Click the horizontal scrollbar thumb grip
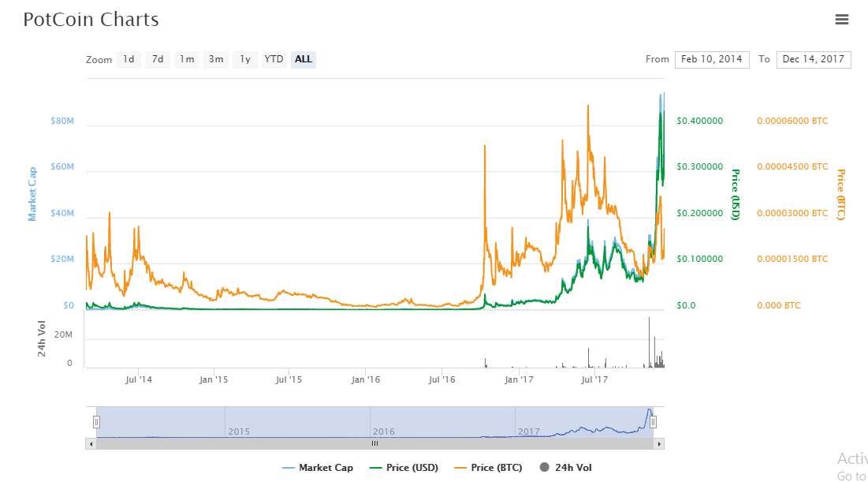868x482 pixels. pyautogui.click(x=374, y=444)
